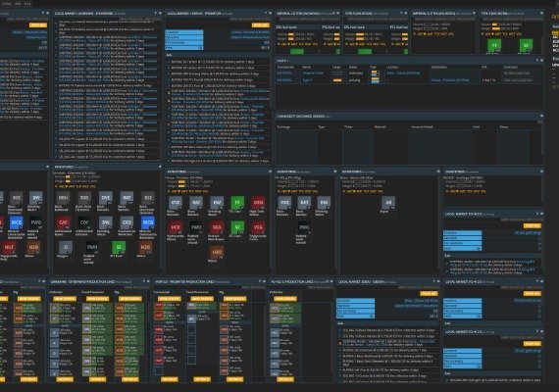Image resolution: width=559 pixels, height=392 pixels.
Task: Click Promitor inventory Volume bar
Action: tap(181, 182)
